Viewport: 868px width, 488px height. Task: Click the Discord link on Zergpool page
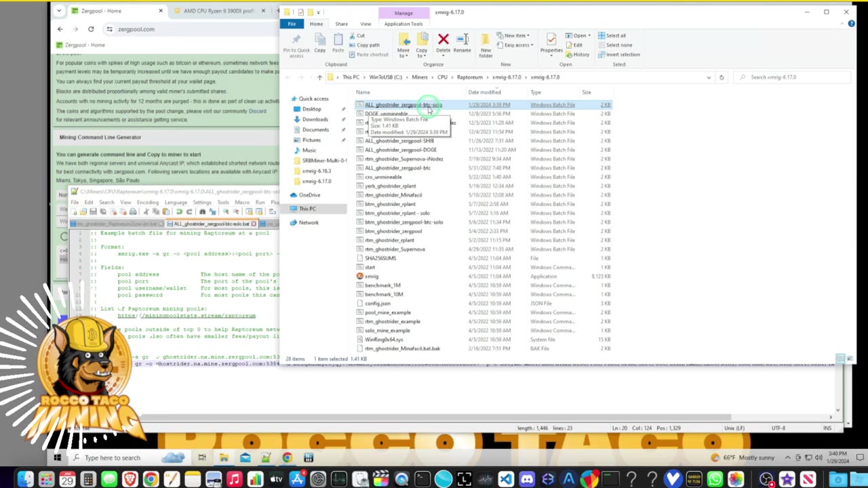click(257, 111)
